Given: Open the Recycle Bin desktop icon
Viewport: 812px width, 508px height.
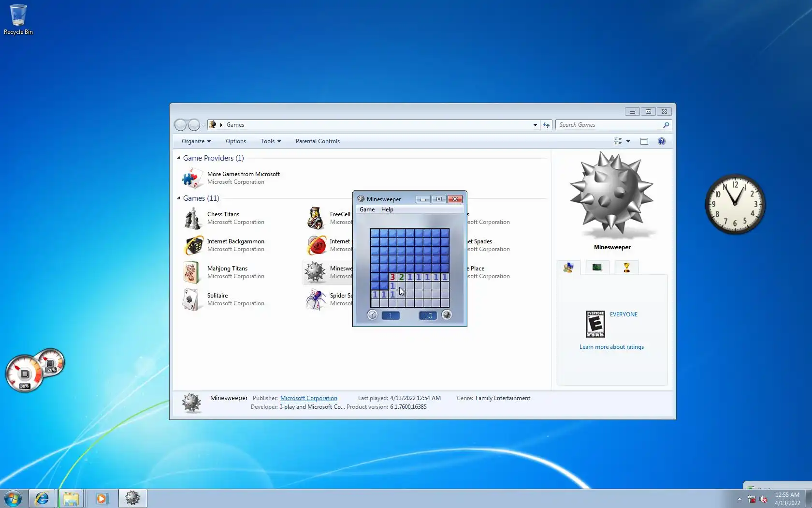Looking at the screenshot, I should click(x=18, y=19).
